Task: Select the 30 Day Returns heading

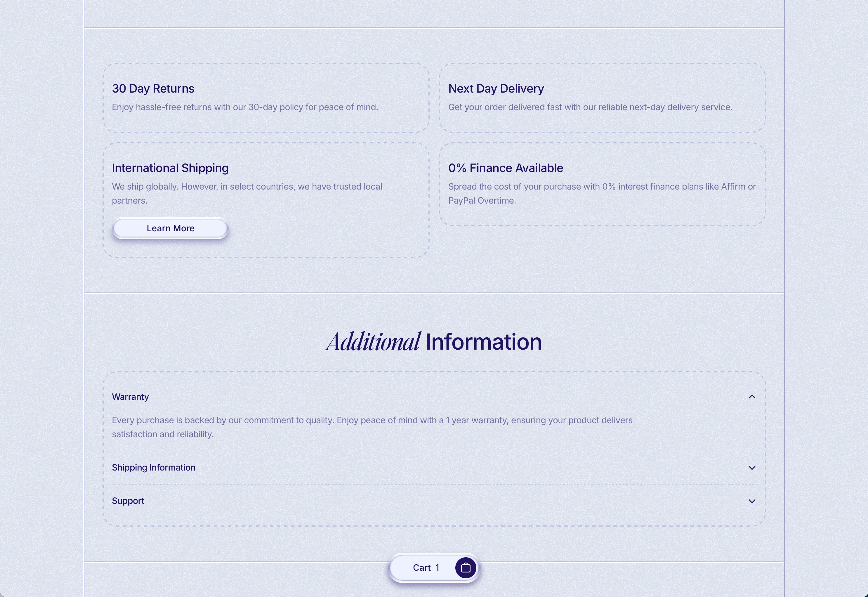Action: tap(153, 89)
